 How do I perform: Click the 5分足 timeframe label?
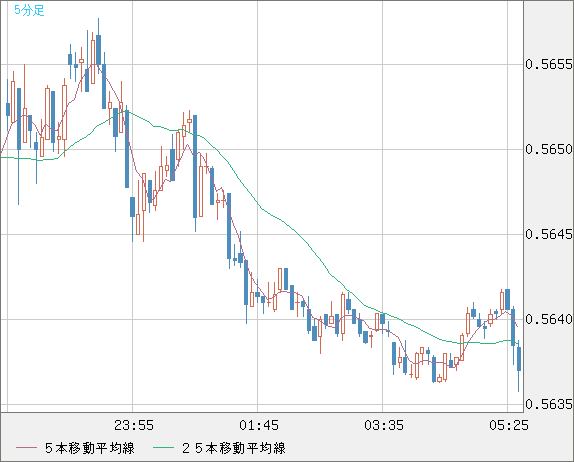pyautogui.click(x=29, y=10)
